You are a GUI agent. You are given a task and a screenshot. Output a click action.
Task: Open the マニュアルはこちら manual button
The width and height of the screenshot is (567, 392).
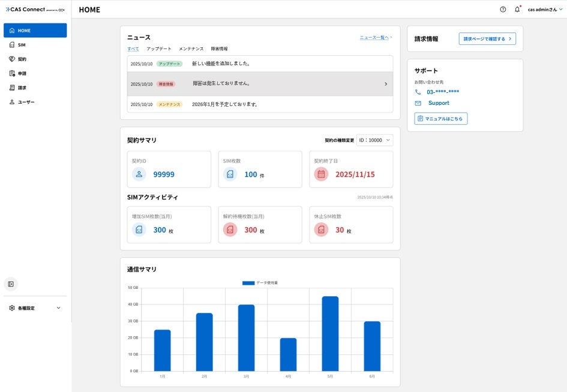click(x=440, y=119)
